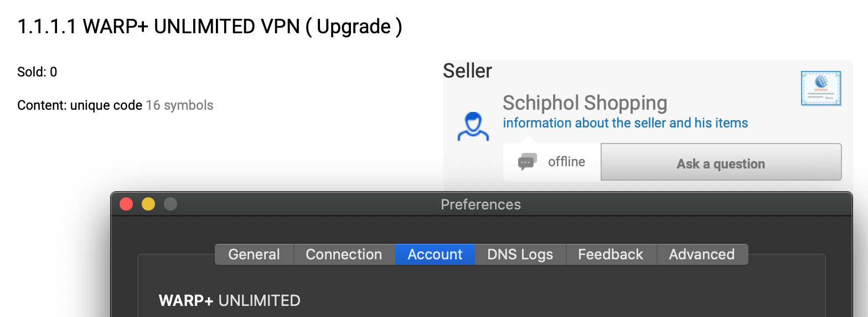
Task: Minimize the Preferences window with yellow button
Action: [x=148, y=204]
